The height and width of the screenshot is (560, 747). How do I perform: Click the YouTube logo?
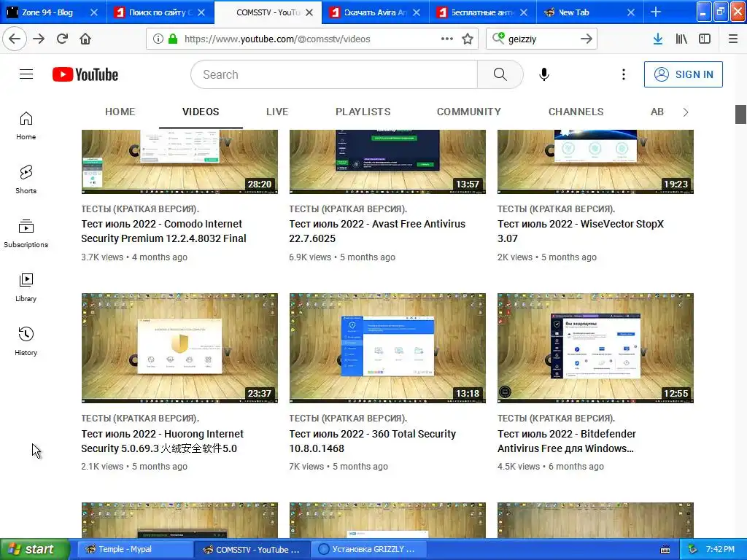tap(85, 74)
